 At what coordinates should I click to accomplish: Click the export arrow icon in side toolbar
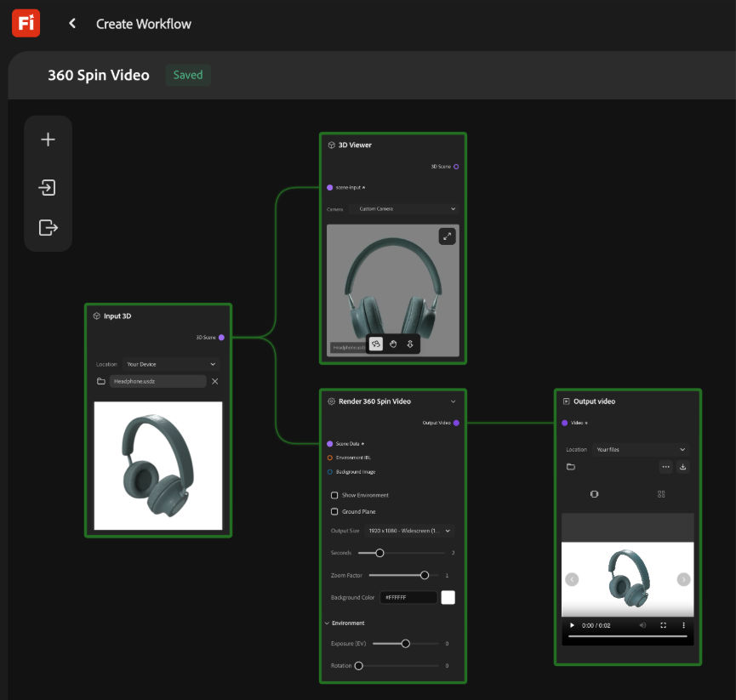tap(48, 228)
